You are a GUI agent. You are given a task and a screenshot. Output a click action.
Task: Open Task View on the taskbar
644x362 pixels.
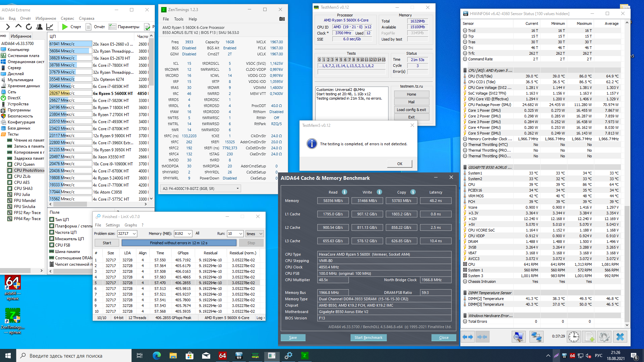point(140,356)
